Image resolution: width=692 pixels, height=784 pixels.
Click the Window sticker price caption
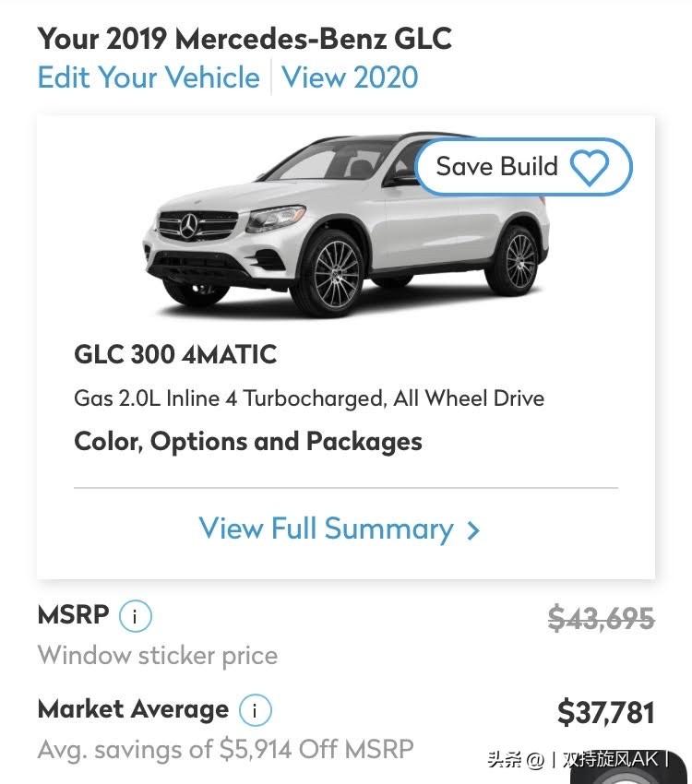coord(158,656)
